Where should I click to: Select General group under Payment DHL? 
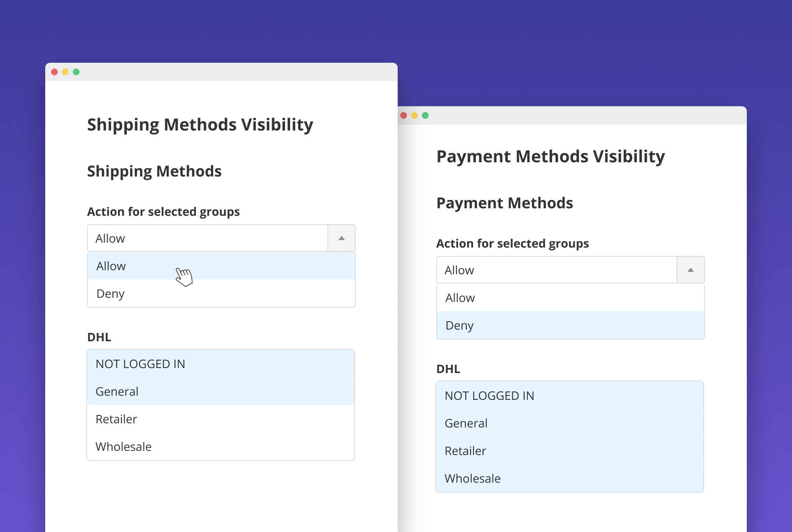570,423
